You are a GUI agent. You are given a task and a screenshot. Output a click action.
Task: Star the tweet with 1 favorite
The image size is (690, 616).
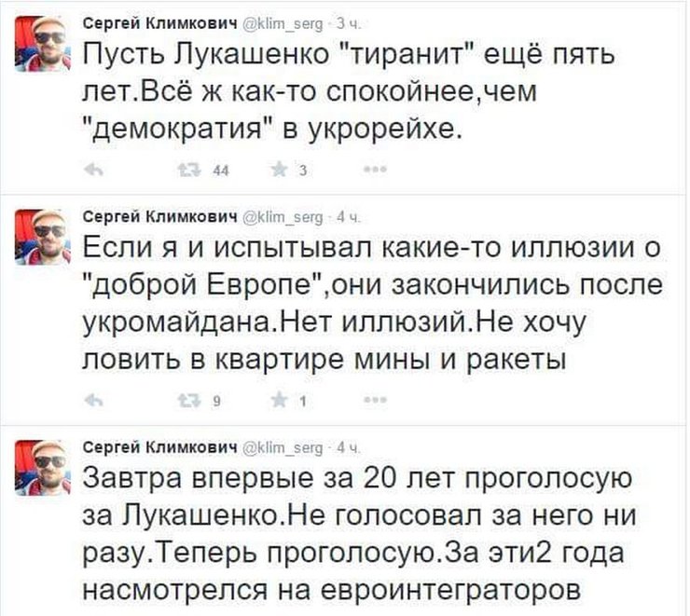(276, 402)
